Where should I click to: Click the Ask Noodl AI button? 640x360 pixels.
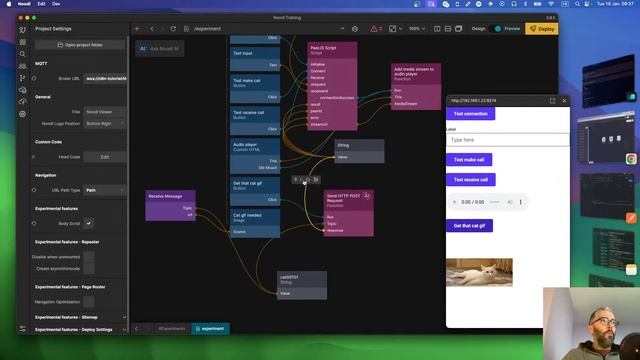click(x=160, y=49)
